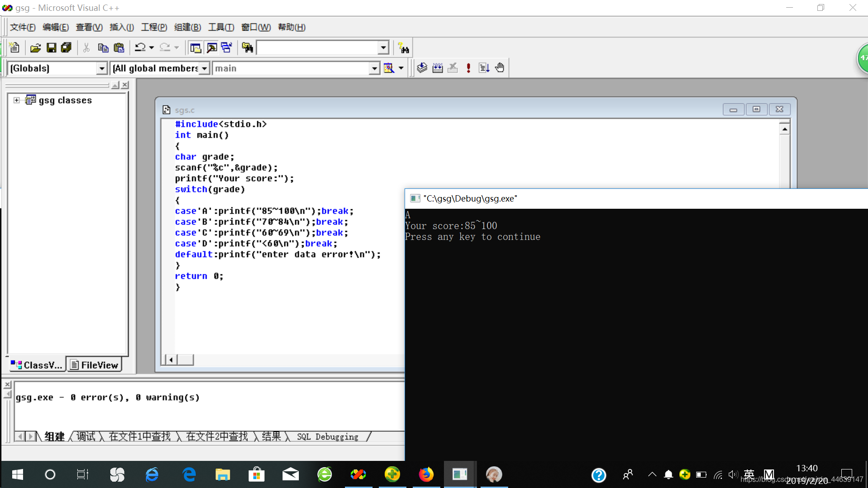Close the workspace panel with X button
868x488 pixels.
(x=125, y=85)
